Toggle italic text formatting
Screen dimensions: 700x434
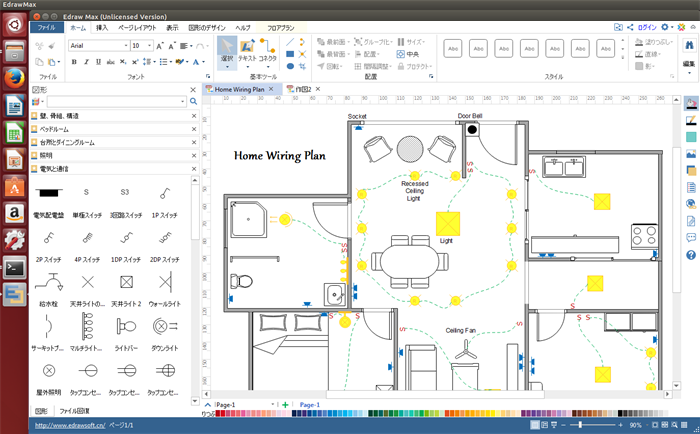click(x=87, y=62)
